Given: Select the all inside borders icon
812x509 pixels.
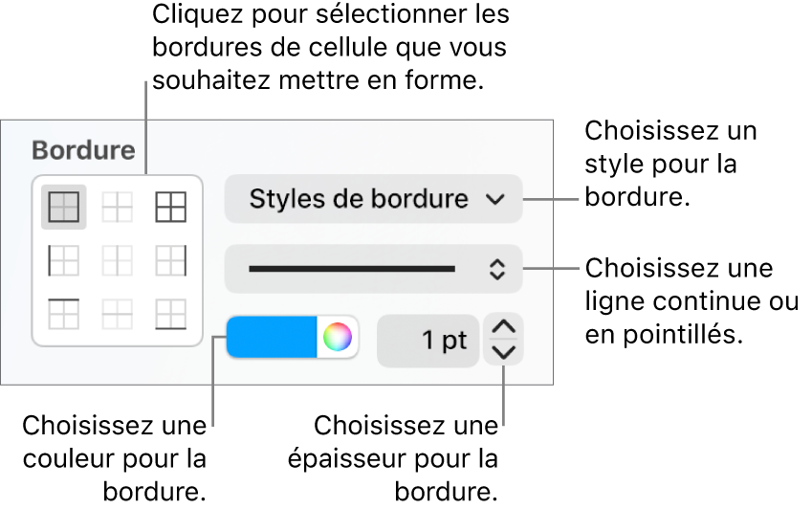Looking at the screenshot, I should (x=117, y=207).
